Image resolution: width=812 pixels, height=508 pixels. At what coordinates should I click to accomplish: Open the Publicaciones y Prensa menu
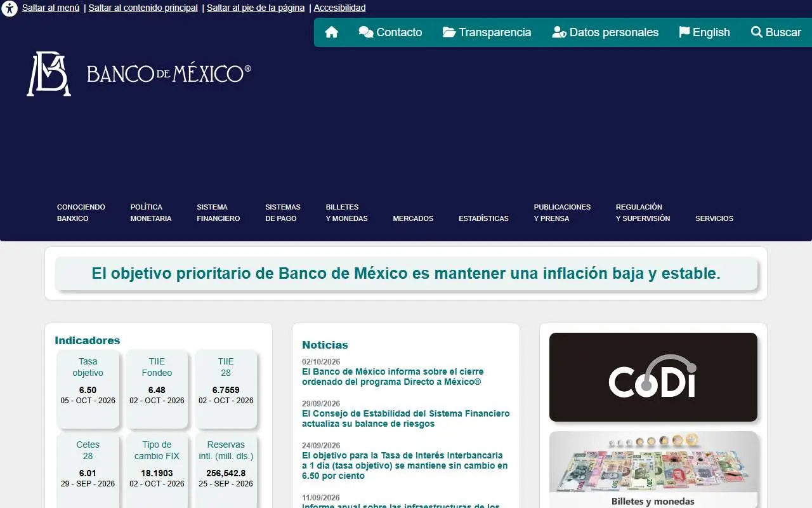tap(562, 213)
